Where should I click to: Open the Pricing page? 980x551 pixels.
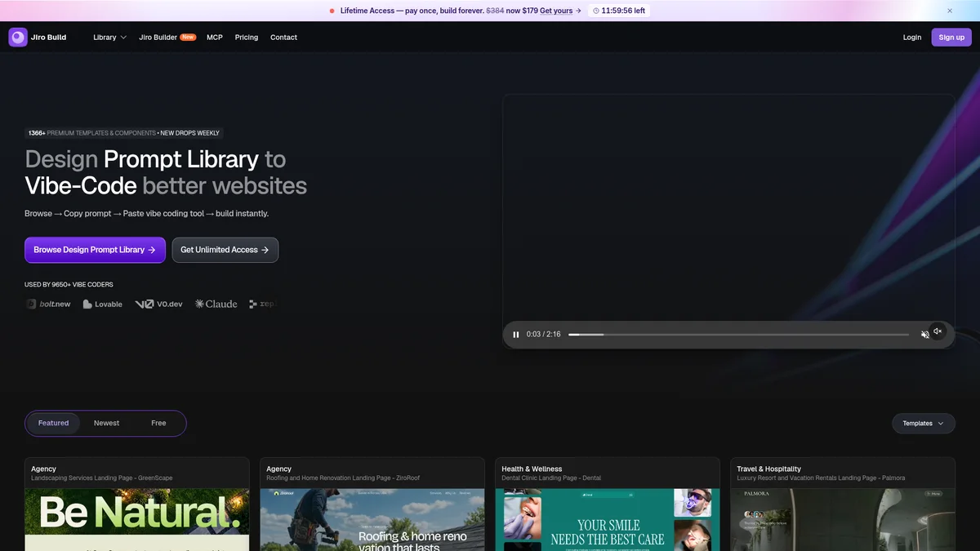click(247, 38)
